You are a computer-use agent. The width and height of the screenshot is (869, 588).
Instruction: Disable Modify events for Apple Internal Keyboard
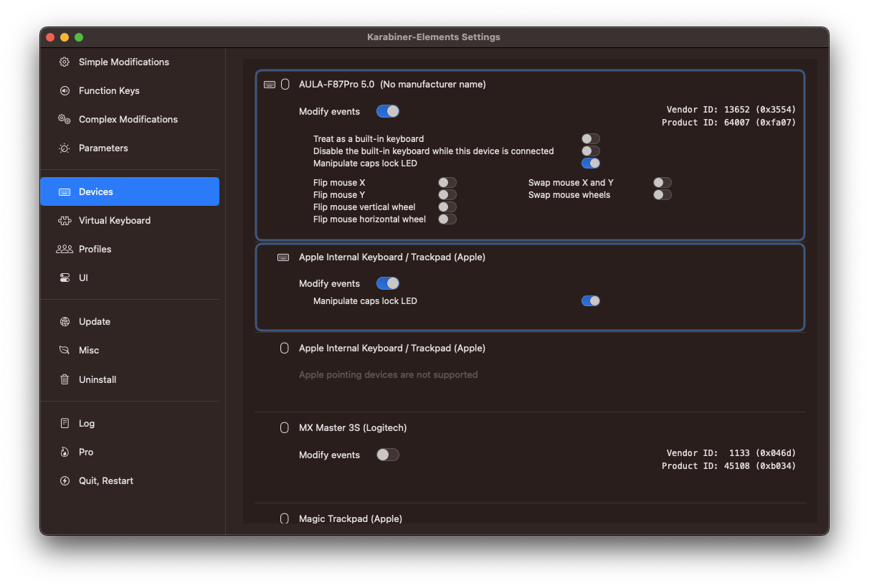[x=388, y=283]
